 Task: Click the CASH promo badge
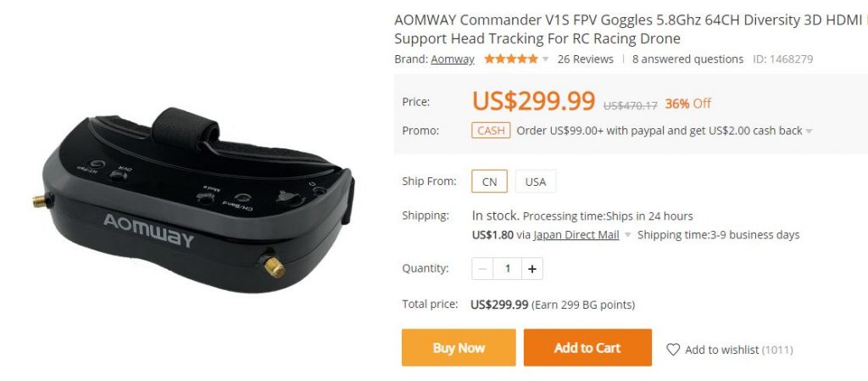point(491,131)
